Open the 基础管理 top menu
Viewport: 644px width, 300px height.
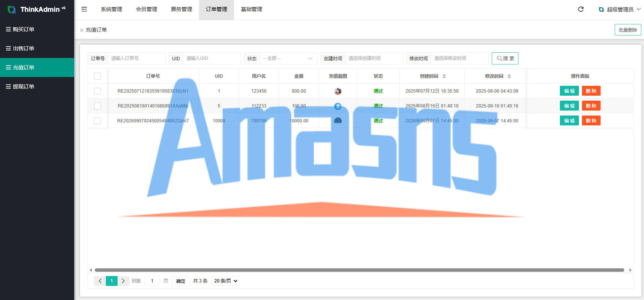(x=252, y=10)
